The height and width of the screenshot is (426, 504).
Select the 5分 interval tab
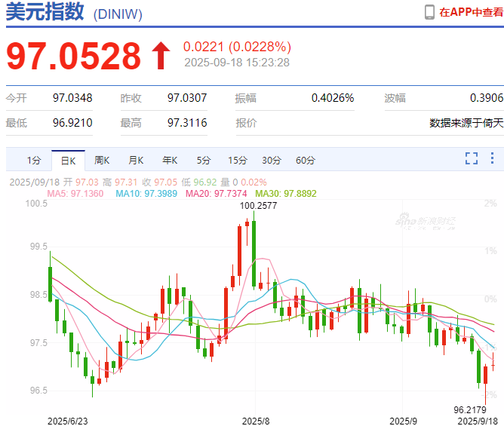(x=204, y=160)
